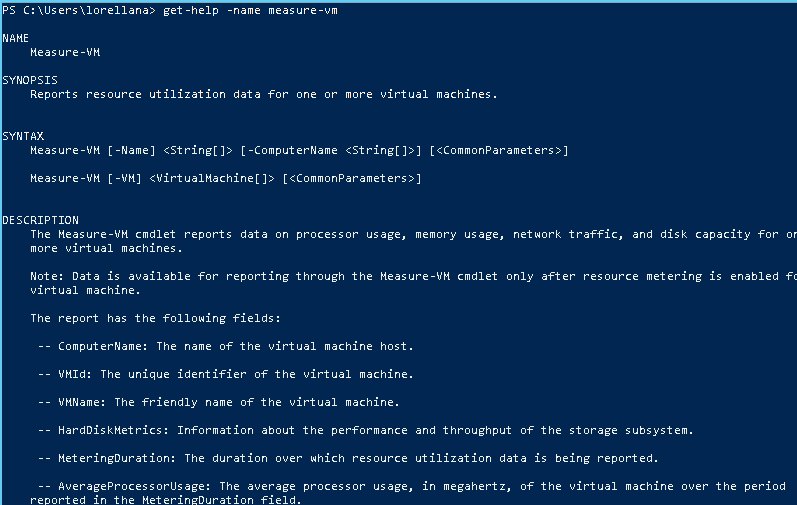Click the MeteringDuration field entry
The height and width of the screenshot is (505, 797).
348,458
